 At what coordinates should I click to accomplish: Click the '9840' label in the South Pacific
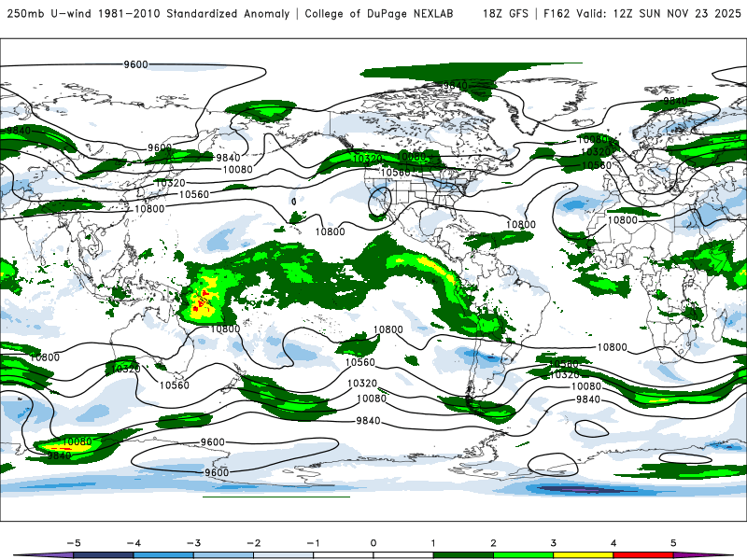coord(368,421)
